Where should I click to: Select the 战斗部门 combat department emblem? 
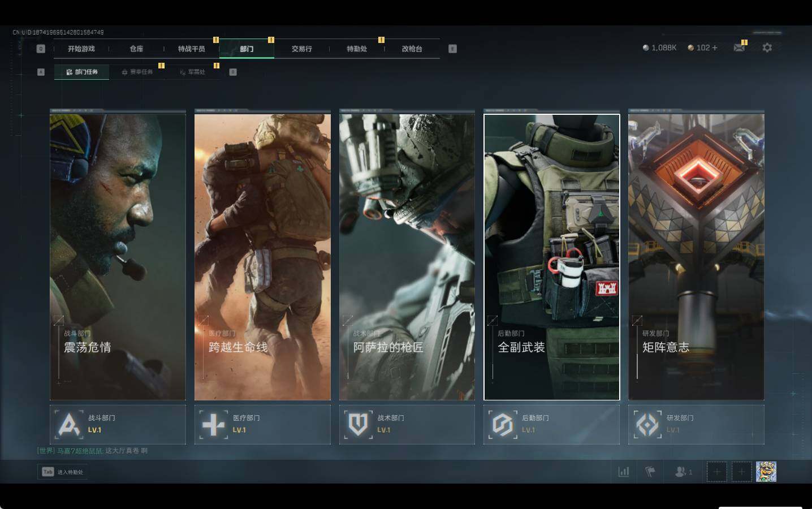[x=69, y=424]
